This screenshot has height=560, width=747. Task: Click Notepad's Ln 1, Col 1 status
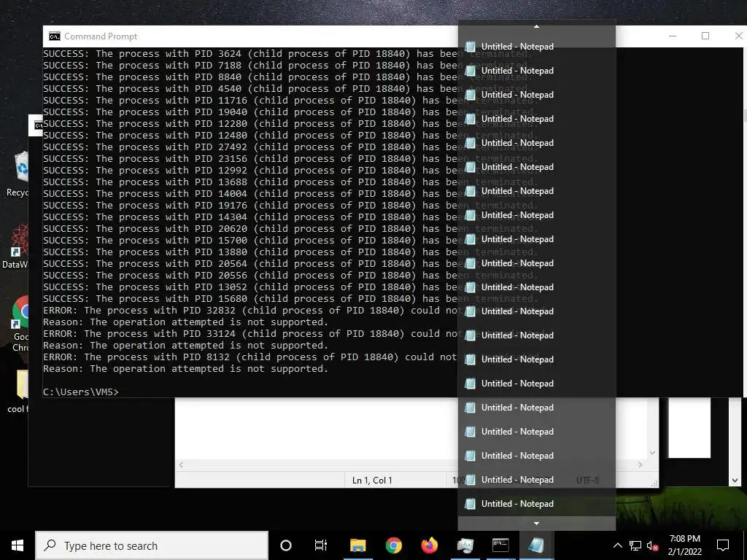372,480
